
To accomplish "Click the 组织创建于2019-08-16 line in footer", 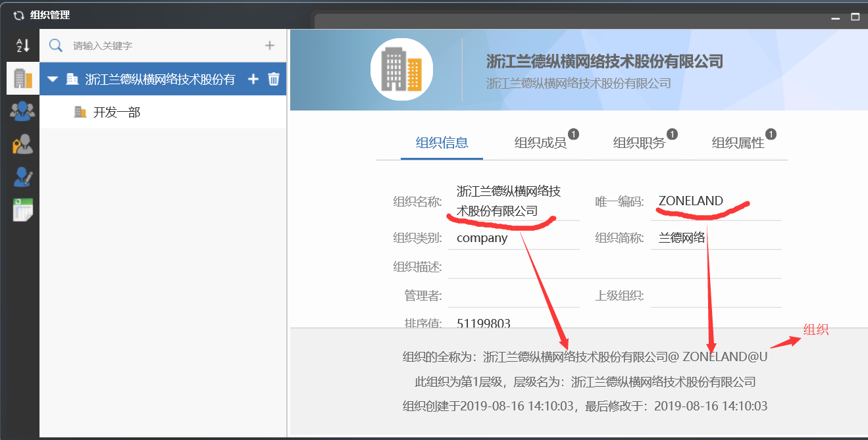I will click(x=585, y=406).
